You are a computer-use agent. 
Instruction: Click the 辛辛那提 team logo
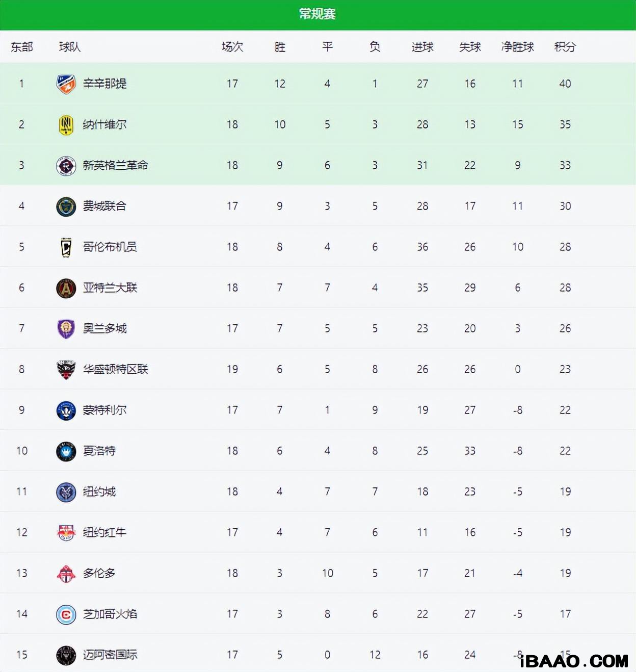66,84
